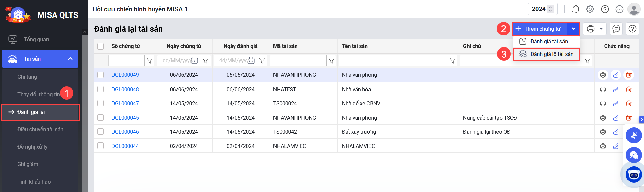Screen dimensions: 644x192
Task: Print voucher DGL000047 using row printer icon
Action: (x=603, y=104)
